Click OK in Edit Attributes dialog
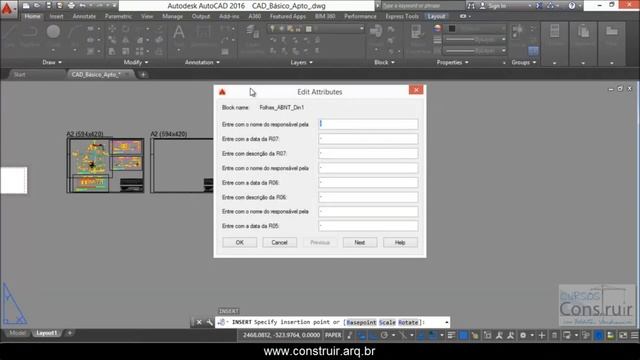This screenshot has width=640, height=360. (240, 242)
